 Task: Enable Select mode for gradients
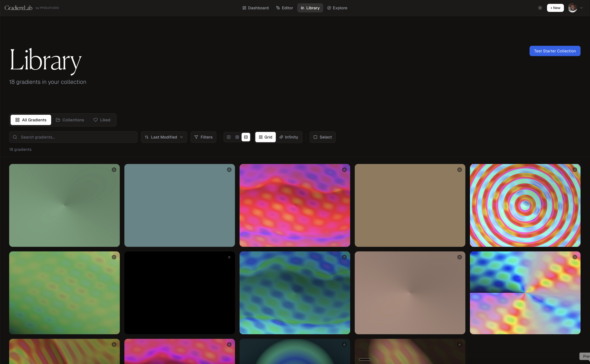323,137
